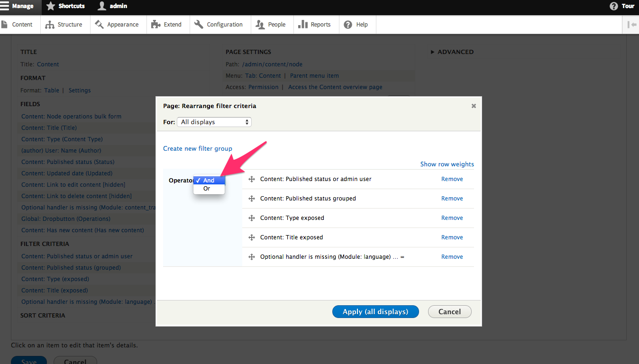Click drag handle for Published status grouped

point(252,199)
